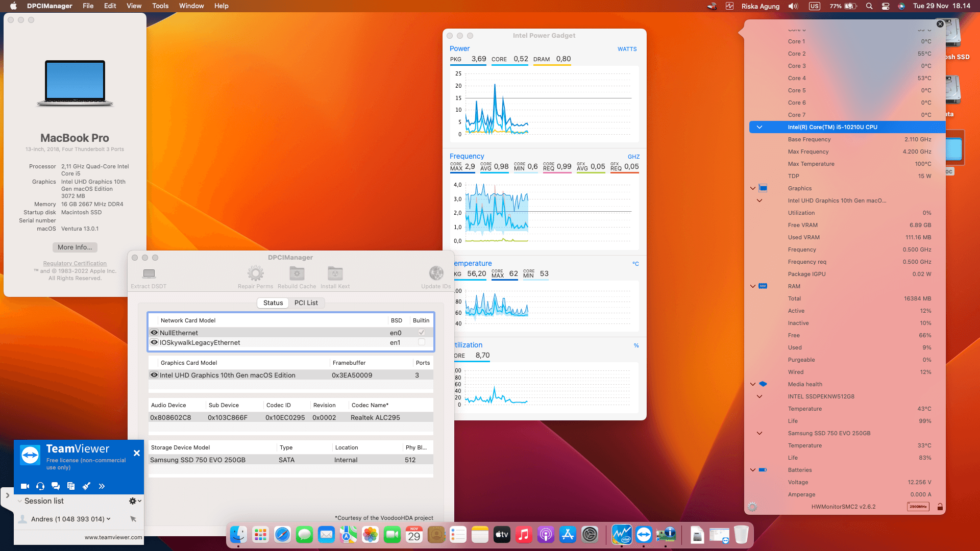
Task: Open the Window menu
Action: click(x=191, y=6)
